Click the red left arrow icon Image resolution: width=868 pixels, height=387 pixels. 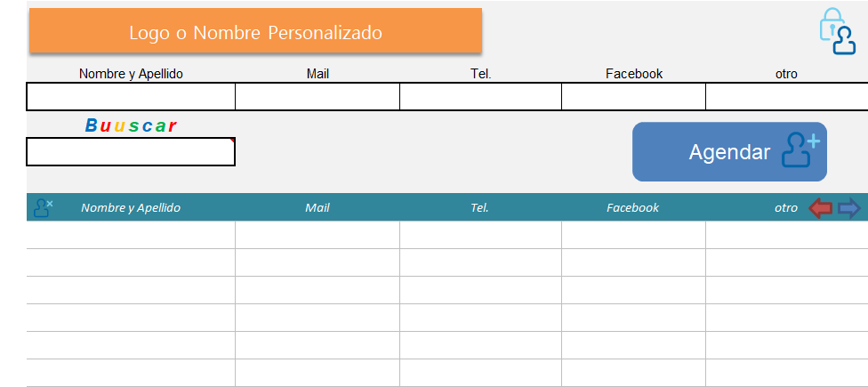click(820, 208)
